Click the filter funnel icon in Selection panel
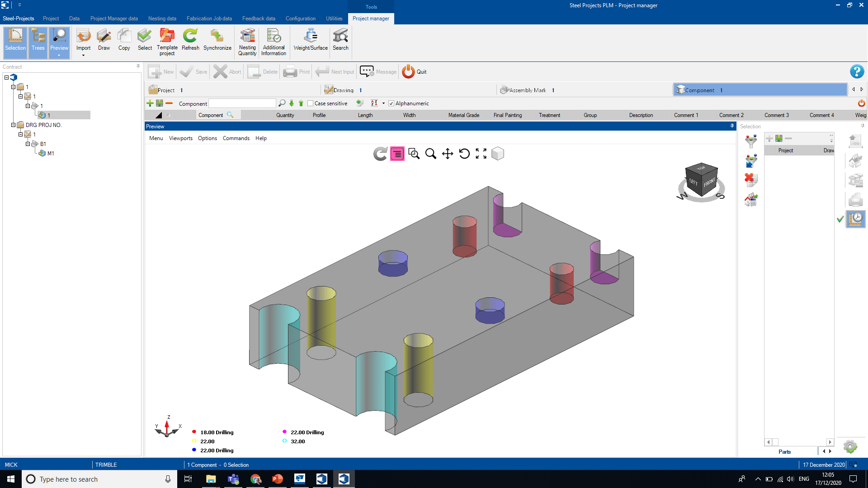Screen dimensions: 868x488 pyautogui.click(x=751, y=141)
